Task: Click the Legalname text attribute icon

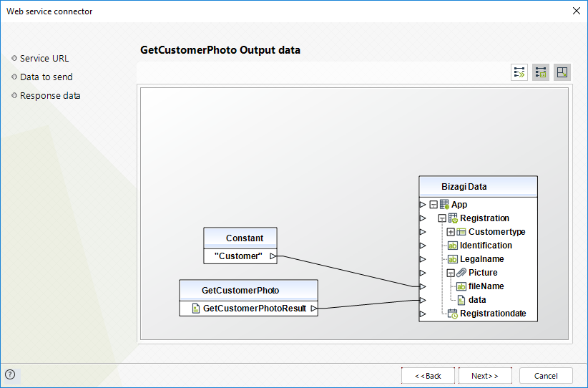Action: click(453, 259)
